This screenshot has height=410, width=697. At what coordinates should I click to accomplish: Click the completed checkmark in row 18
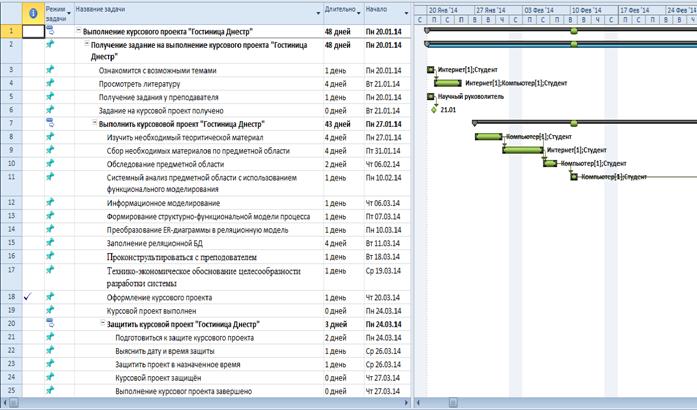(28, 297)
